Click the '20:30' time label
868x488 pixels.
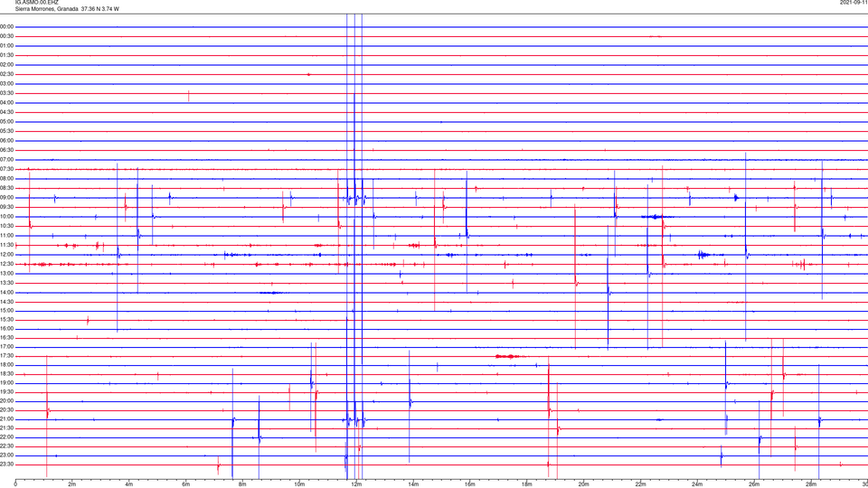[x=7, y=410]
